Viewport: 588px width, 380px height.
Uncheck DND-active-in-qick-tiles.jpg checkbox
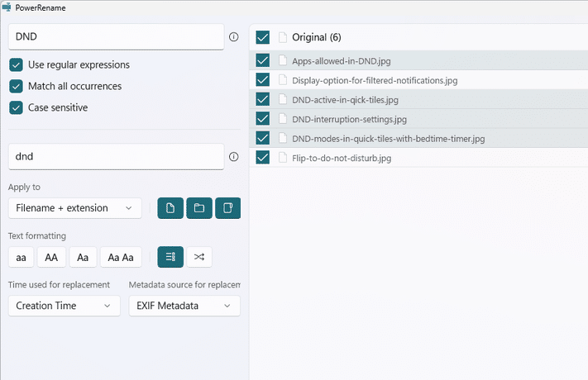click(x=262, y=99)
